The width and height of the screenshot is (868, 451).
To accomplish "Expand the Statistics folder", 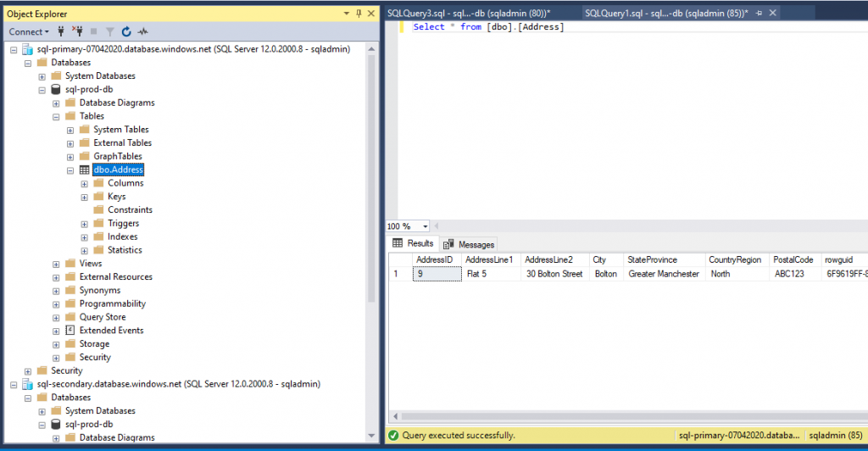I will coord(84,251).
